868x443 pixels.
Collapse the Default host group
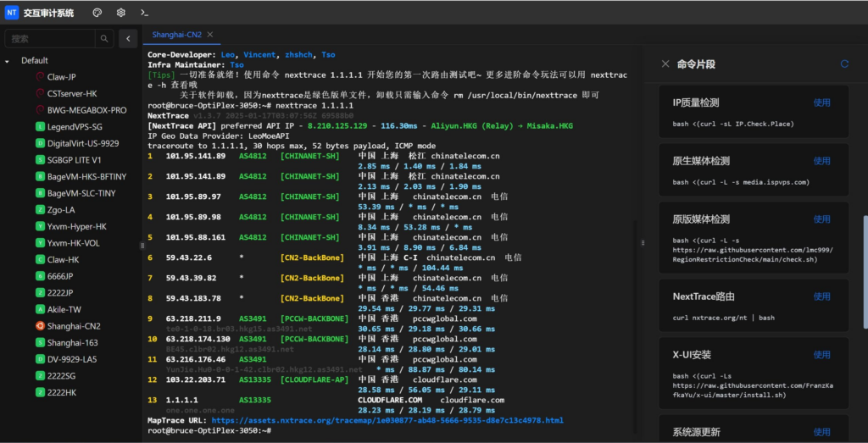(8, 61)
